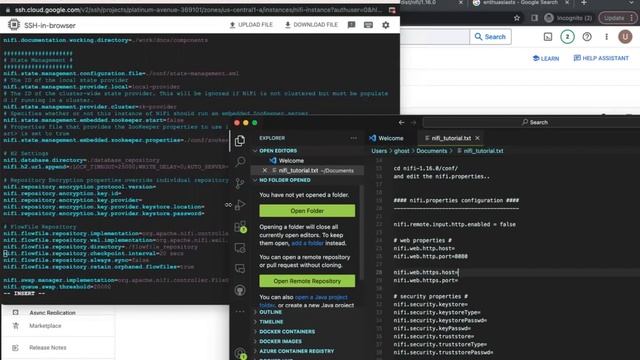This screenshot has width=640, height=360.
Task: Click the Chrome Update button
Action: pos(617,18)
